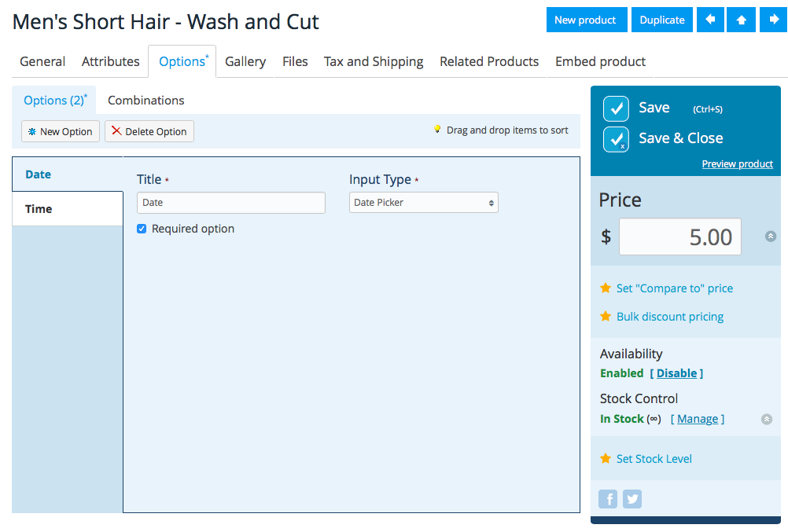The image size is (788, 532).
Task: Click the Delete Option button
Action: click(x=149, y=131)
